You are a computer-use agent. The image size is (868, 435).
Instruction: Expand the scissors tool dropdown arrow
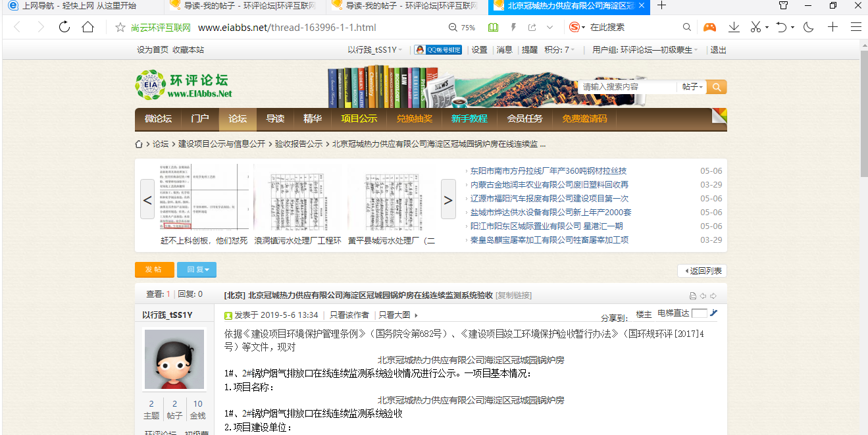coord(767,28)
